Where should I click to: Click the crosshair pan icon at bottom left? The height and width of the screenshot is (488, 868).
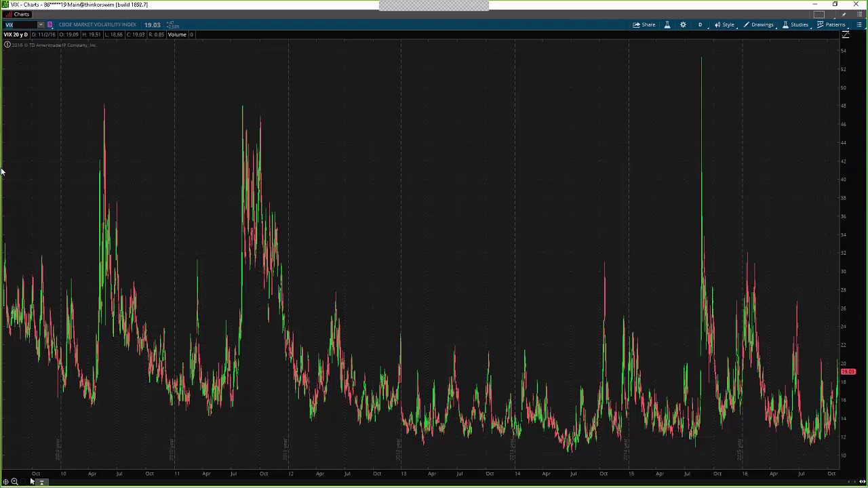click(5, 482)
